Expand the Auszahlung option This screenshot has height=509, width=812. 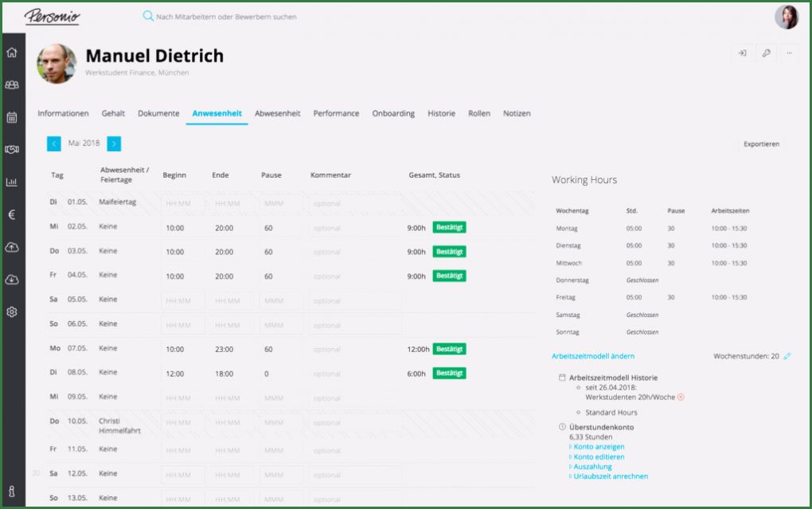pyautogui.click(x=592, y=467)
